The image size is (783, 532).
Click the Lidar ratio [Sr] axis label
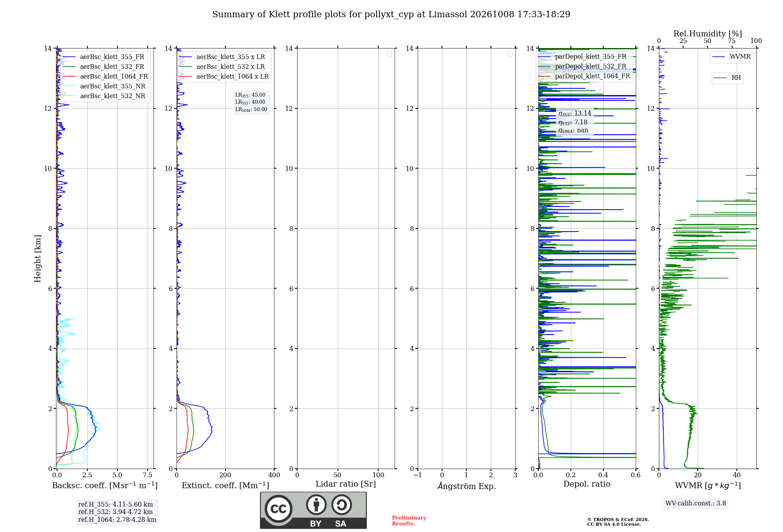click(x=346, y=484)
